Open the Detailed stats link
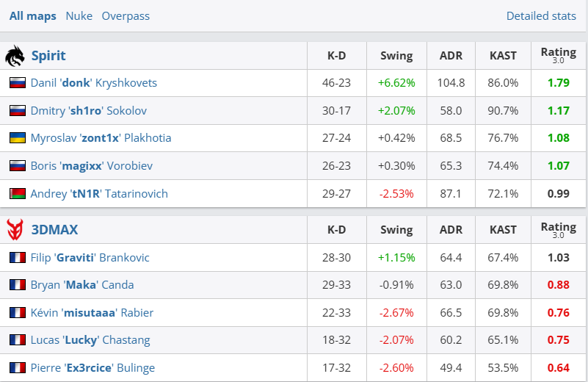 pos(541,15)
